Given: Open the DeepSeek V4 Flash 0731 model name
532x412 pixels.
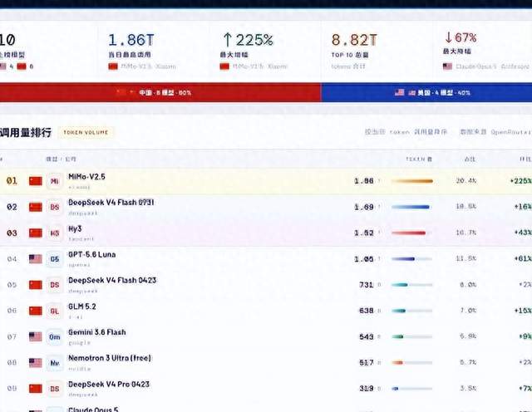Looking at the screenshot, I should [x=111, y=203].
